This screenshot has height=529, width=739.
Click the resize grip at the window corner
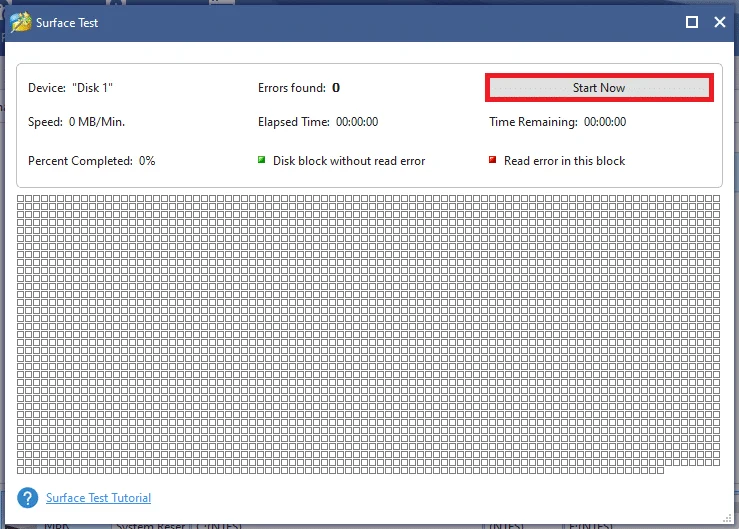pos(727,518)
